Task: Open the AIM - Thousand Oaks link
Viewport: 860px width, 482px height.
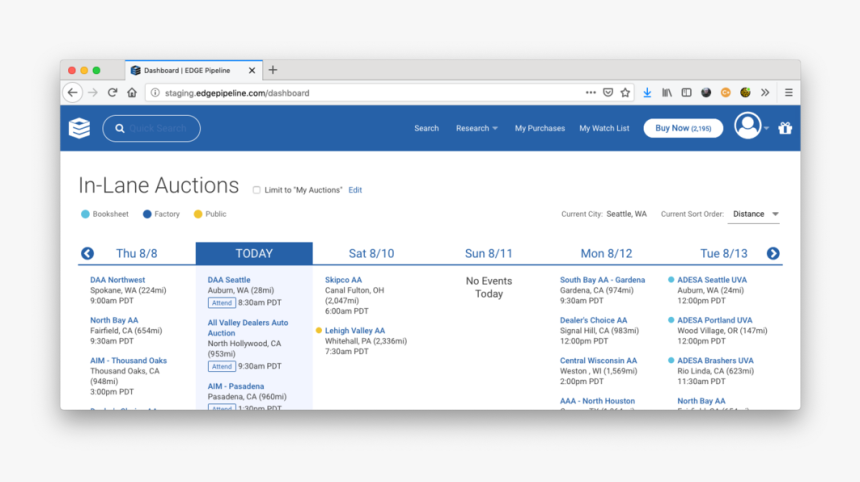Action: (x=128, y=361)
